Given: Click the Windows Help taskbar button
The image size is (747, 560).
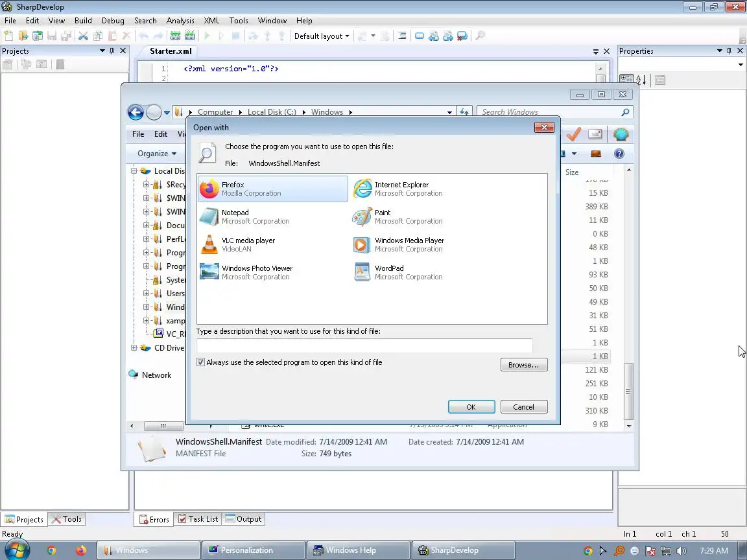Looking at the screenshot, I should coord(358,550).
